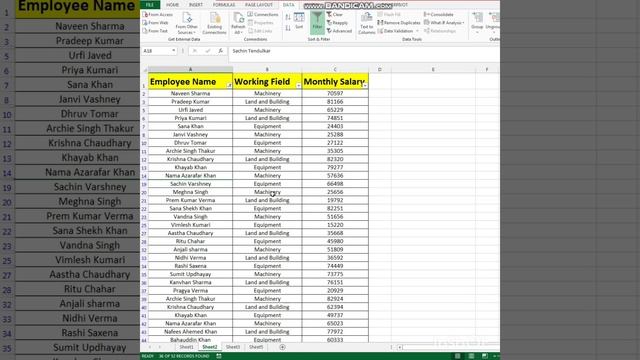
Task: Click the formula bar cancel X icon
Action: 195,51
